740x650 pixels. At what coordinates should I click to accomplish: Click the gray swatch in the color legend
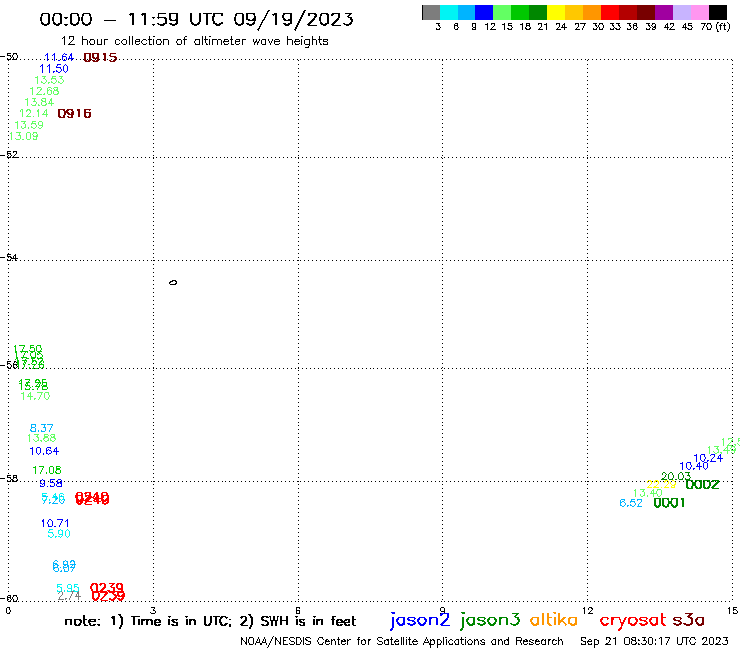431,12
